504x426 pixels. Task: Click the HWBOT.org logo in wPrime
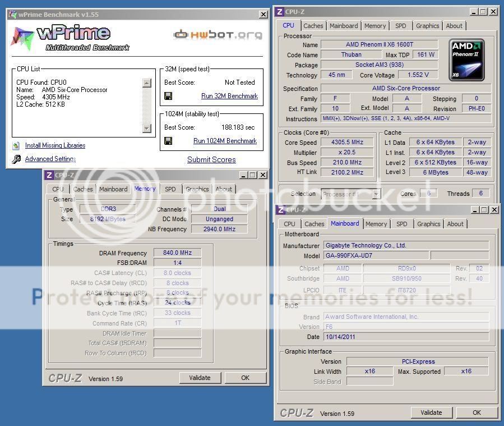[x=218, y=34]
